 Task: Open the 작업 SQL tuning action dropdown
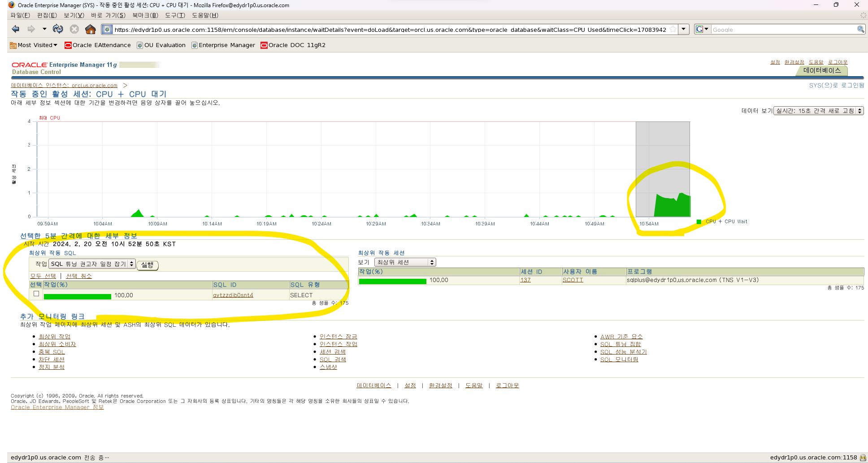tap(92, 264)
